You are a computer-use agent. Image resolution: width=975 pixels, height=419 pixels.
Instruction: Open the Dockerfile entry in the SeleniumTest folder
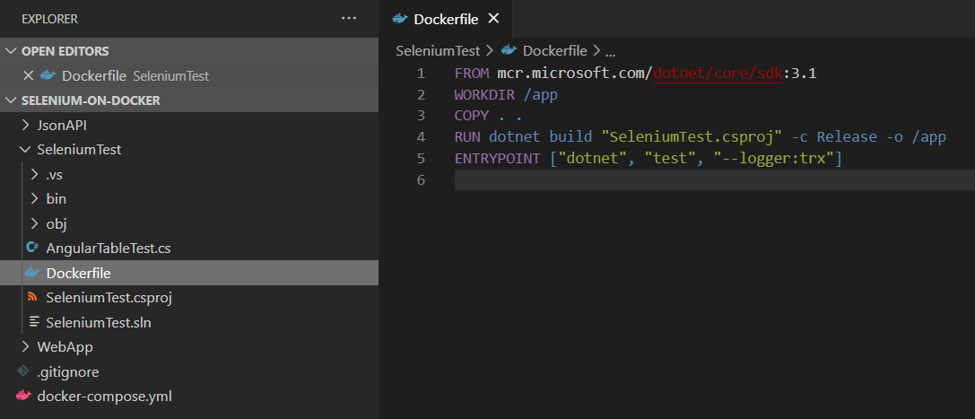point(78,273)
